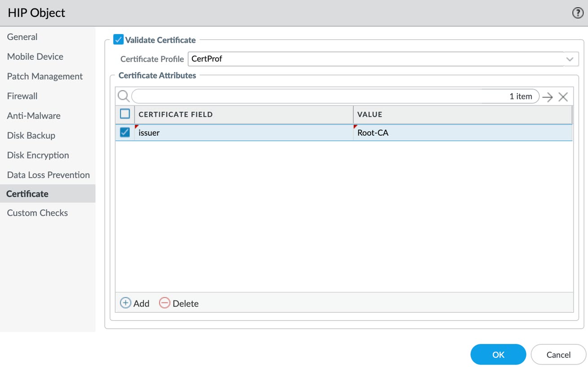Toggle the select-all header checkbox
Screen dimensions: 588x370
(125, 114)
